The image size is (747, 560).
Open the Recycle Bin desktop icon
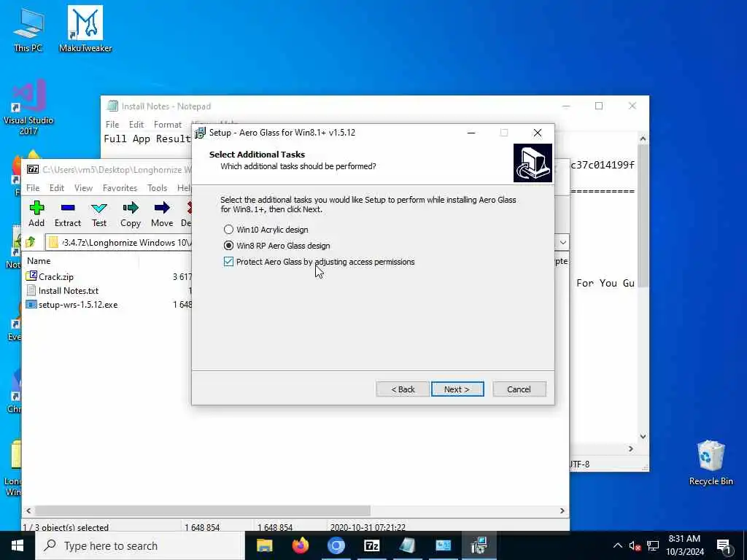(x=711, y=463)
